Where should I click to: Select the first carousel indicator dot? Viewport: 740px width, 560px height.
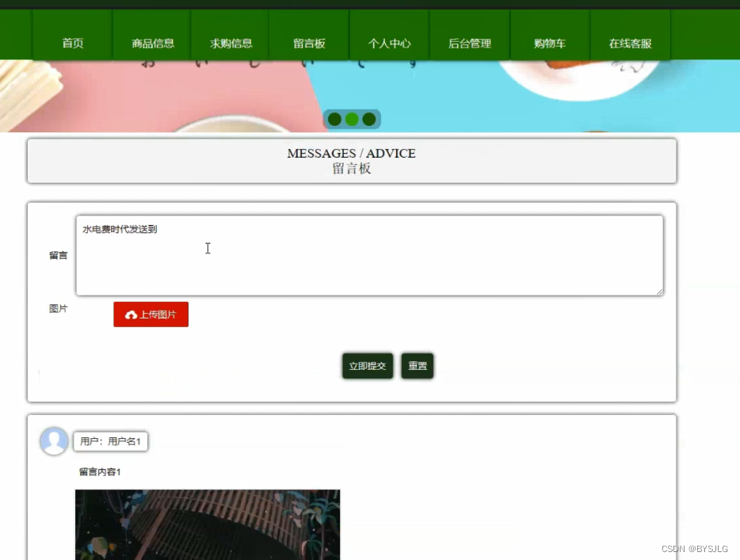335,119
